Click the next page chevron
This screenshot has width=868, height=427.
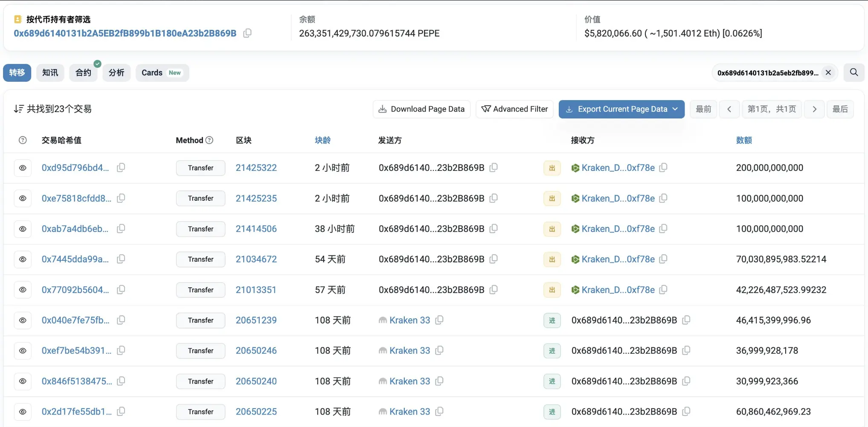814,109
